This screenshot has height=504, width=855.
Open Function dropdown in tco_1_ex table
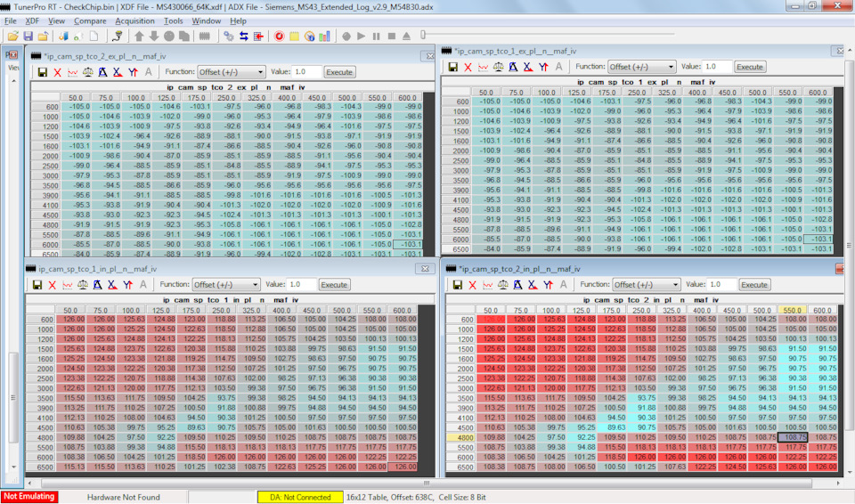point(642,67)
